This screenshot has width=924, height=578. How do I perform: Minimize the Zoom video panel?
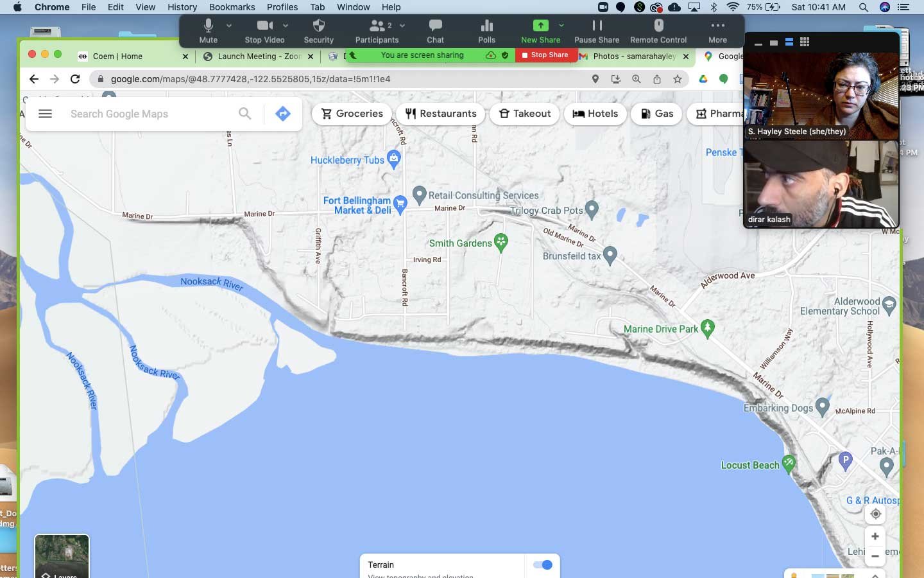[x=758, y=43]
